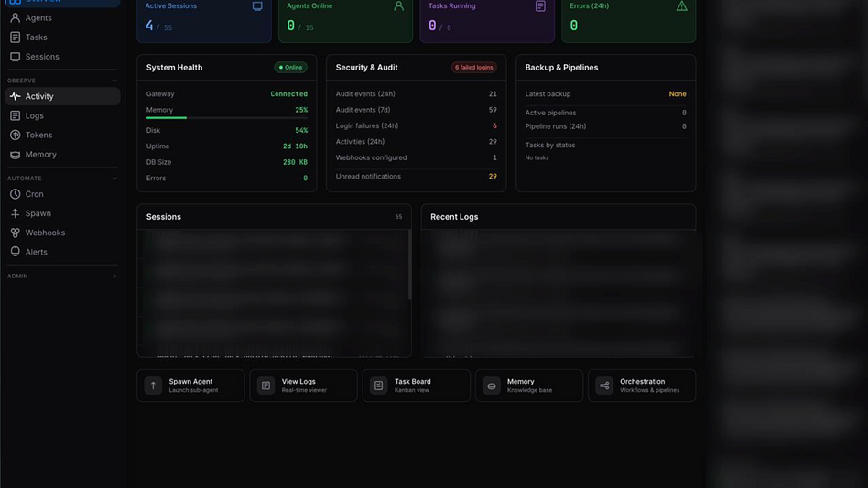Click the DB Size 280 KB value
The width and height of the screenshot is (868, 488).
[x=295, y=162]
